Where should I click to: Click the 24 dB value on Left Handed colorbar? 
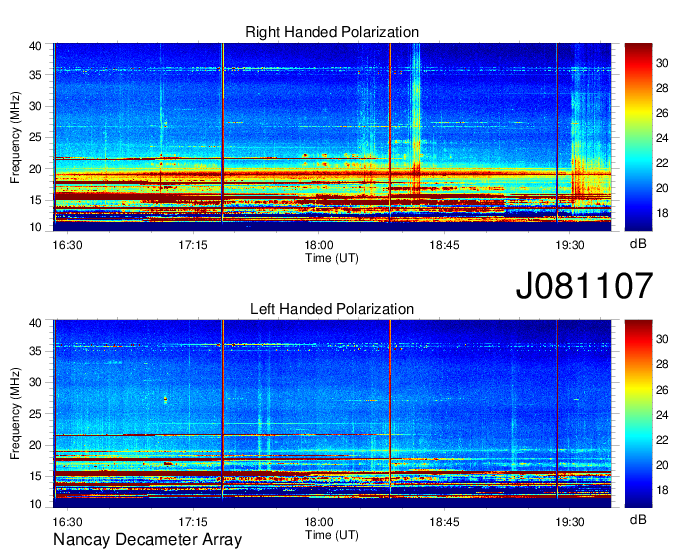pyautogui.click(x=662, y=415)
